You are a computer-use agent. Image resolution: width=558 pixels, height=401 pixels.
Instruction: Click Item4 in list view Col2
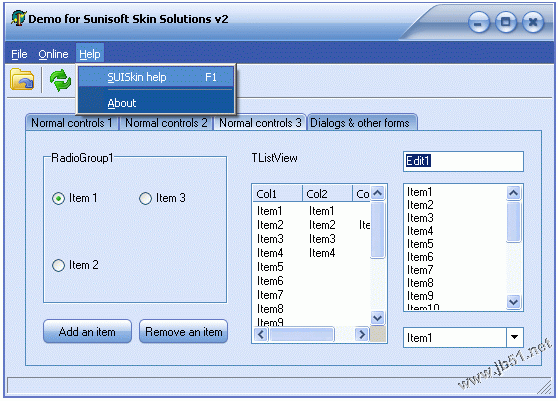(x=322, y=253)
